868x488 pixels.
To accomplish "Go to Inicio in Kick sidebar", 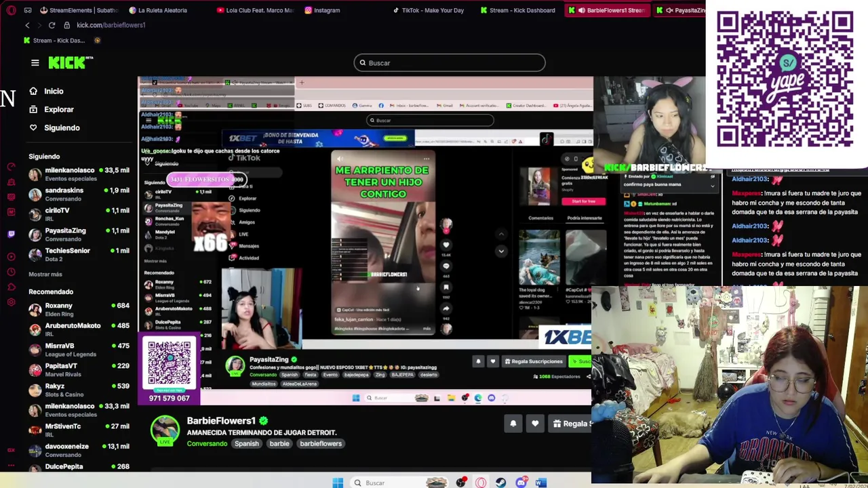I will (46, 91).
